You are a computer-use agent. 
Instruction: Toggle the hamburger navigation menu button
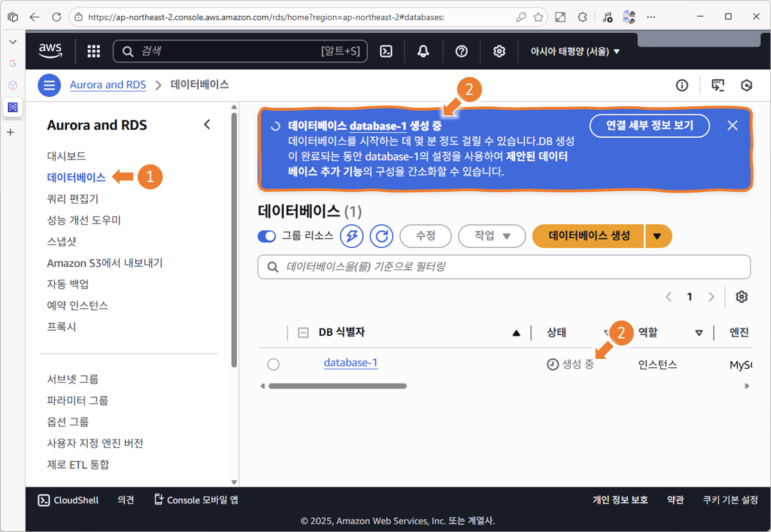(49, 85)
